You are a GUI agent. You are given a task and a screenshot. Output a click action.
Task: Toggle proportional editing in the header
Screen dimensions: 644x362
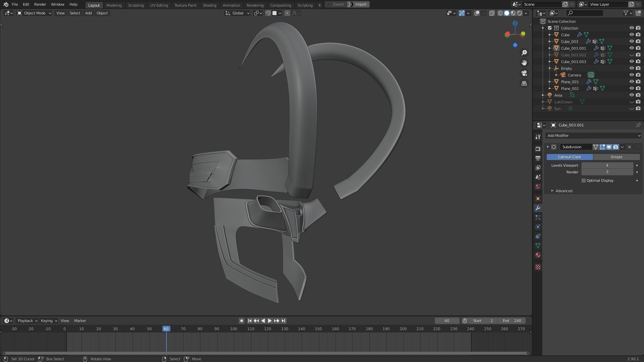point(287,13)
